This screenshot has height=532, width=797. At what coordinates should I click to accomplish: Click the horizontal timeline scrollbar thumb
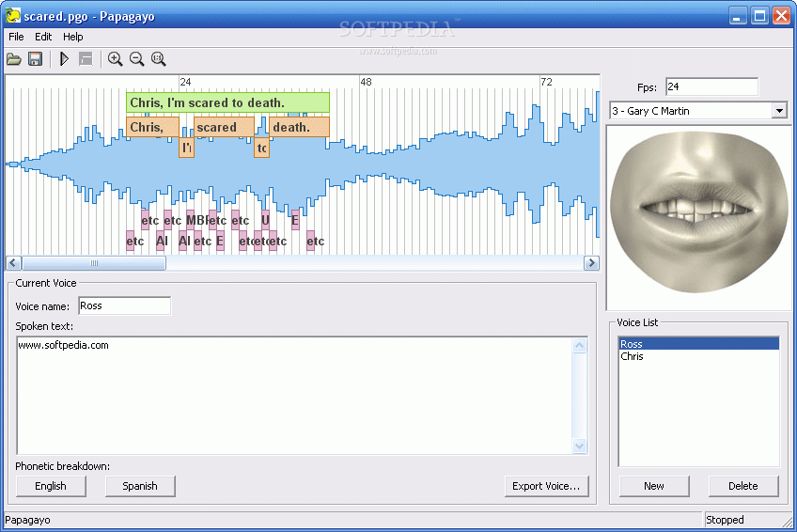tap(94, 263)
